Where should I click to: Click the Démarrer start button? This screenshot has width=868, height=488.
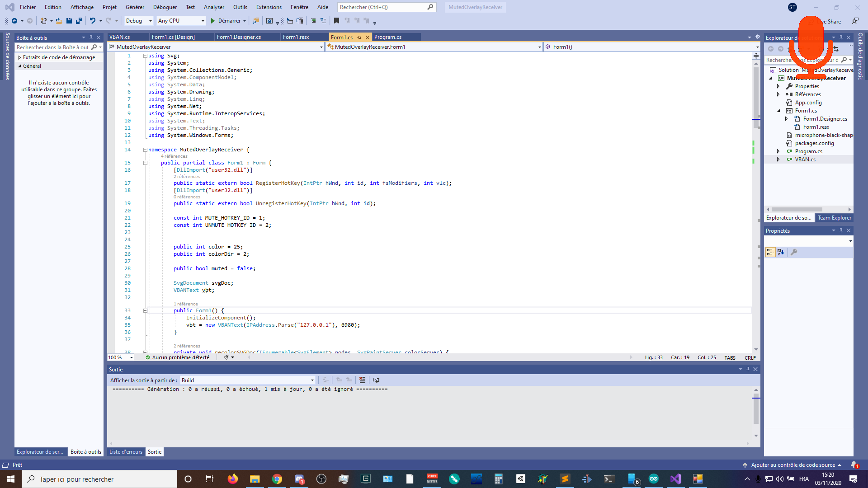tap(226, 21)
